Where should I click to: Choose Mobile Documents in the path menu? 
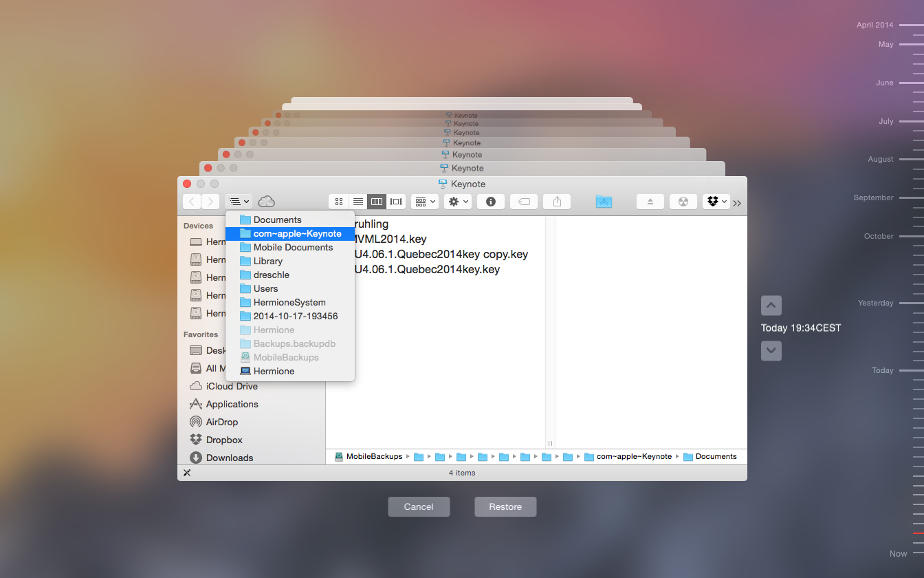click(x=290, y=247)
